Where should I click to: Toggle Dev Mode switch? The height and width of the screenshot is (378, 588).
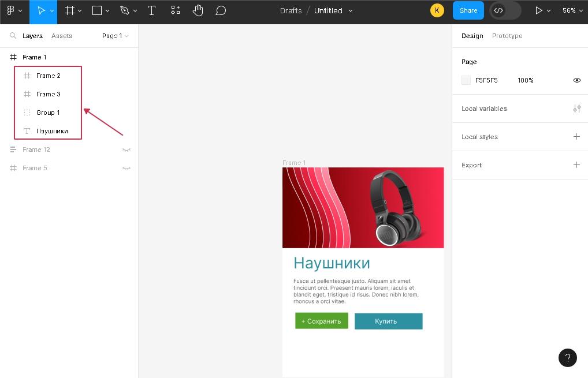[x=505, y=10]
